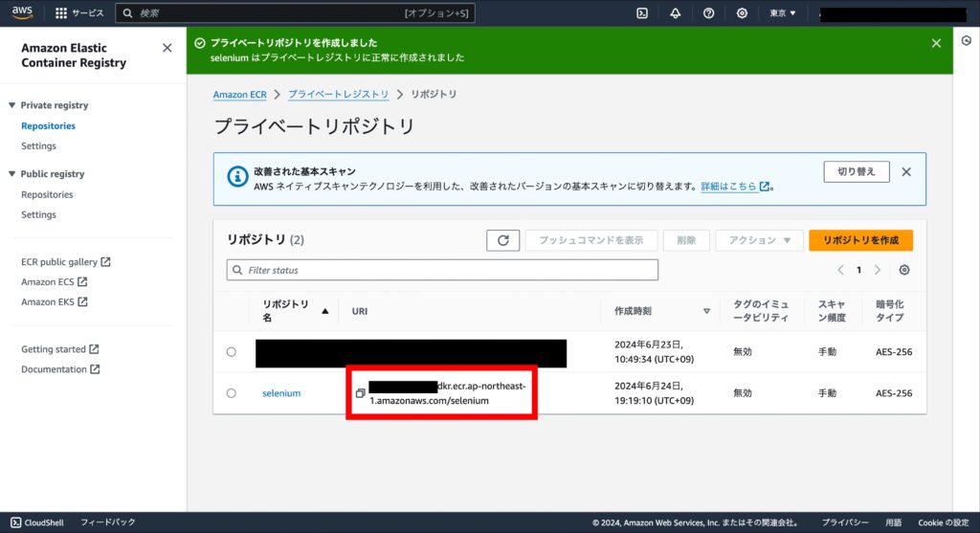
Task: Open the CloudShell icon in top bar
Action: click(x=642, y=13)
